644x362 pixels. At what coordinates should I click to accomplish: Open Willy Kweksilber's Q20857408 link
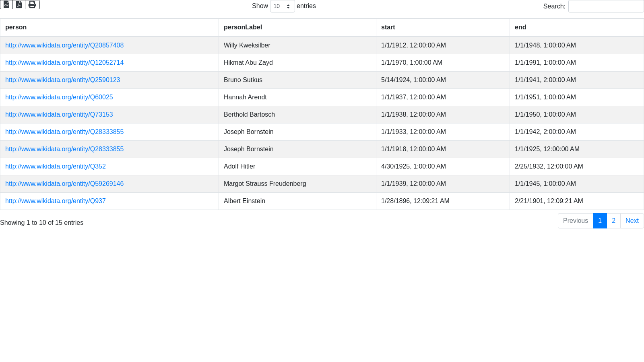pyautogui.click(x=64, y=45)
